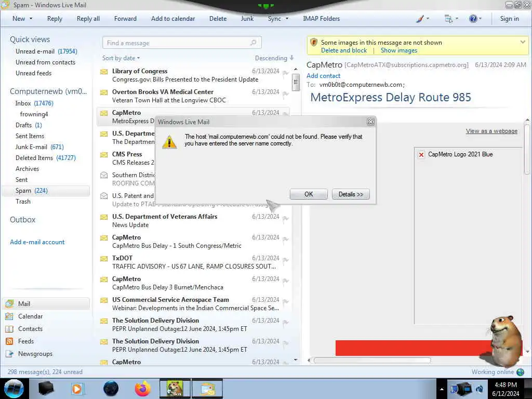Click Sign in
This screenshot has height=399, width=532.
coord(509,19)
